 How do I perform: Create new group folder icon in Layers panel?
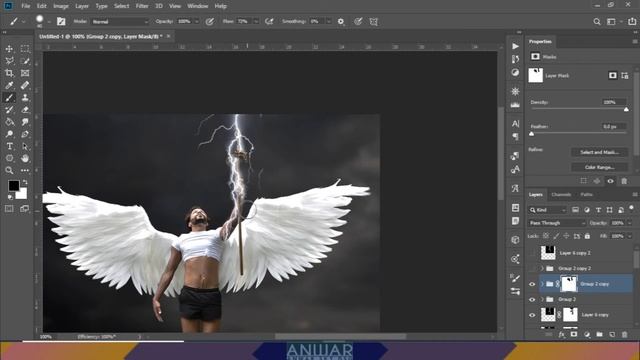tap(599, 334)
